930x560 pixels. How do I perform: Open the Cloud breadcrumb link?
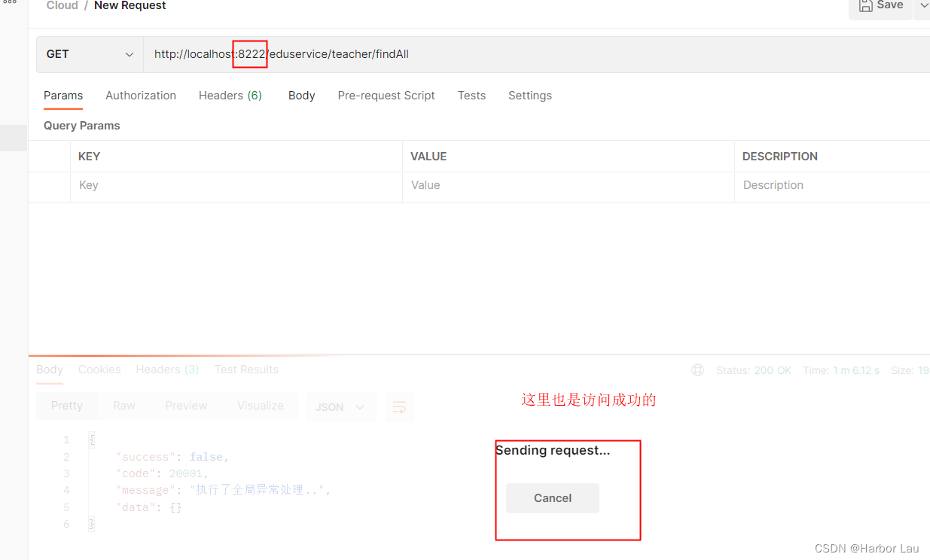(x=61, y=5)
